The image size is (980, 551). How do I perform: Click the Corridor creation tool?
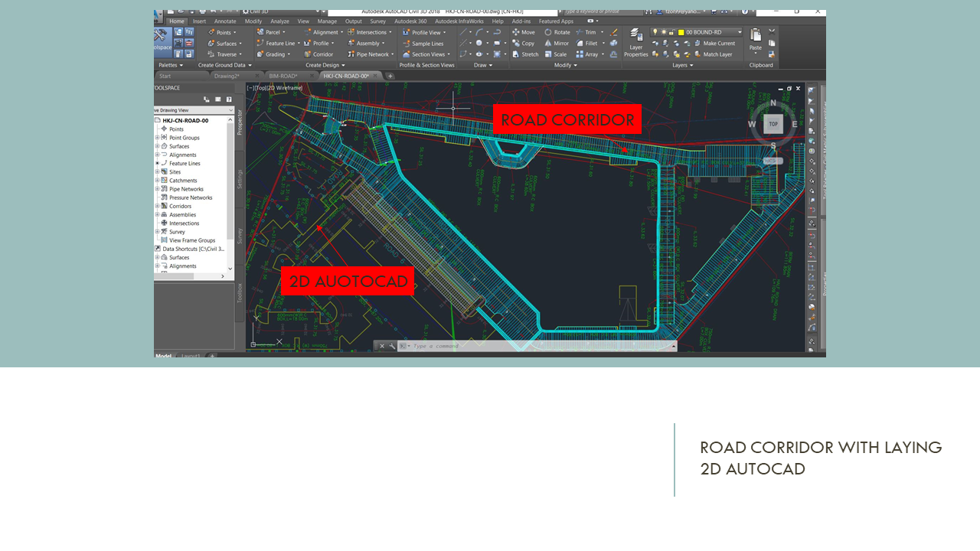(x=318, y=54)
